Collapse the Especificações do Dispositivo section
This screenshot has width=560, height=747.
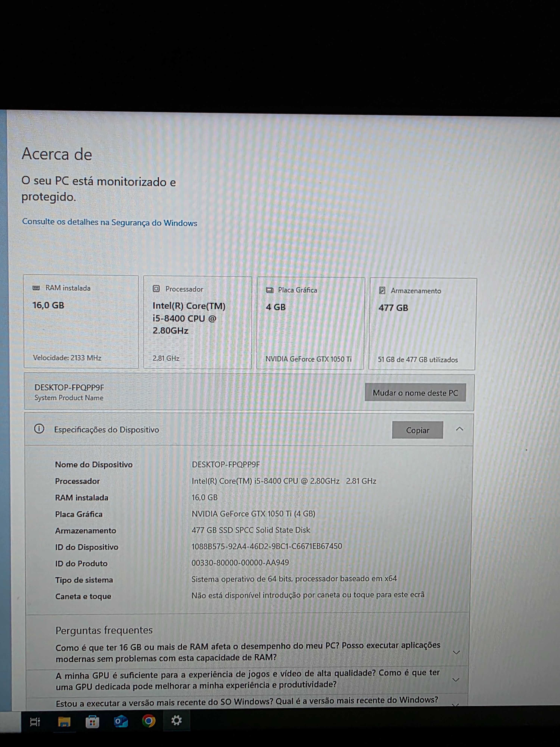459,429
